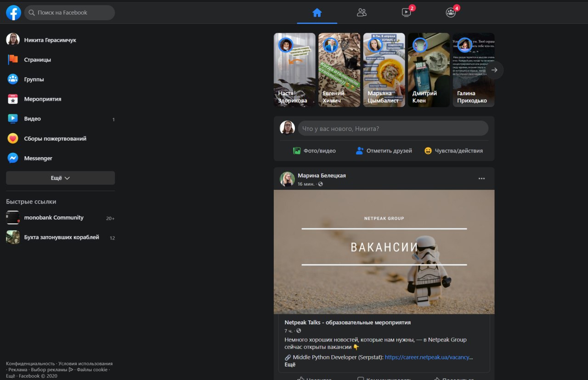Open the Watch video tab

tap(407, 12)
